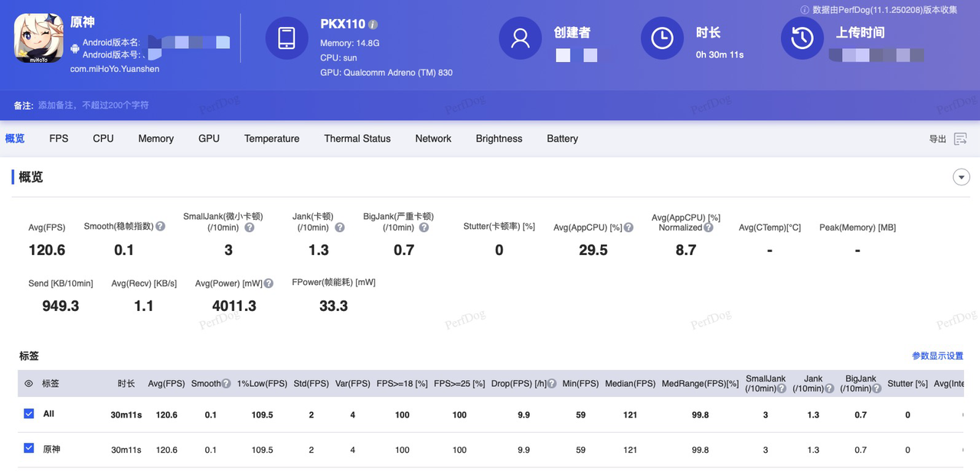Open the Memory tab
980x475 pixels.
pyautogui.click(x=156, y=139)
